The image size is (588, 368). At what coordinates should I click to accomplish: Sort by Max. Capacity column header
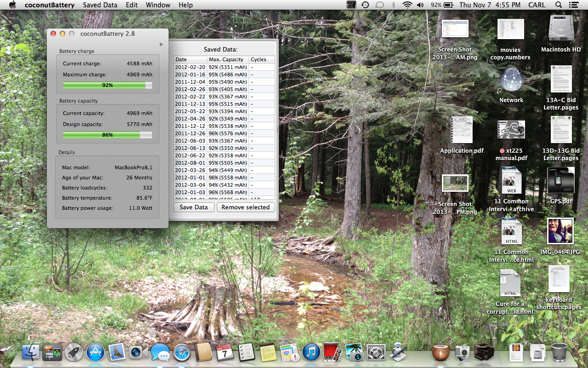click(x=228, y=59)
